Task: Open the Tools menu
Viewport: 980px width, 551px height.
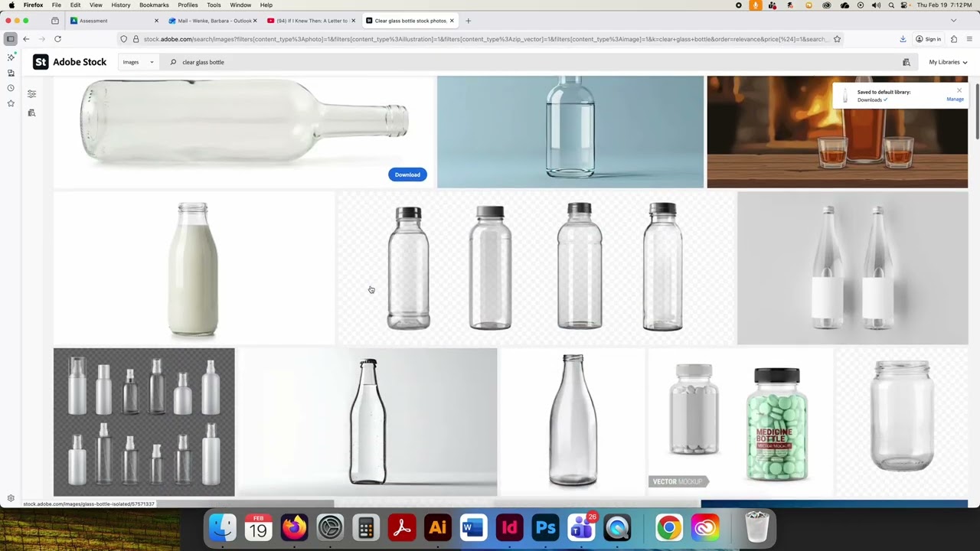Action: pyautogui.click(x=214, y=5)
